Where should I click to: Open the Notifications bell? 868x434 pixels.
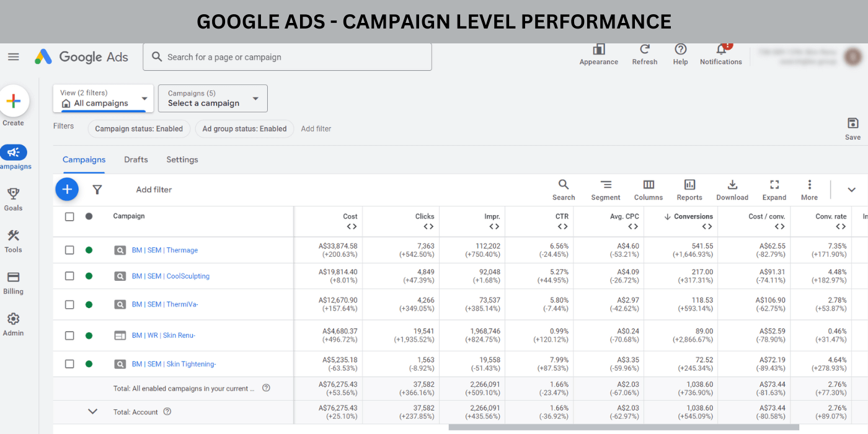coord(720,53)
